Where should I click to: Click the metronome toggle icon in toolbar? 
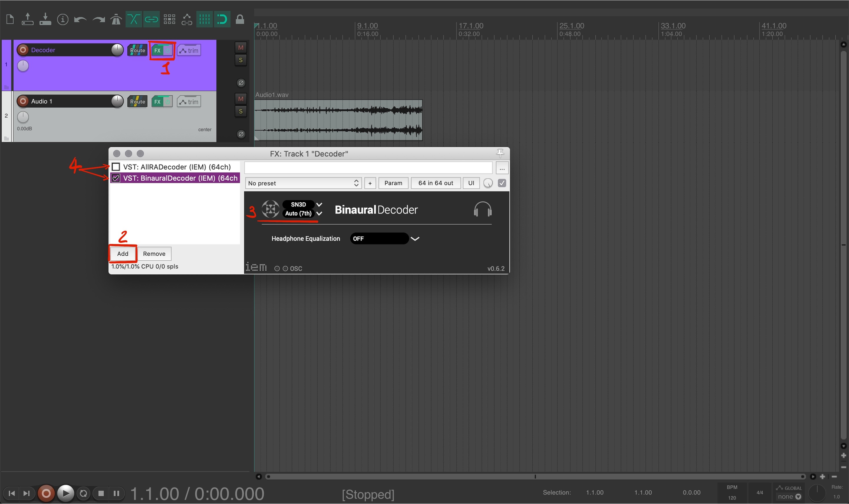click(116, 19)
